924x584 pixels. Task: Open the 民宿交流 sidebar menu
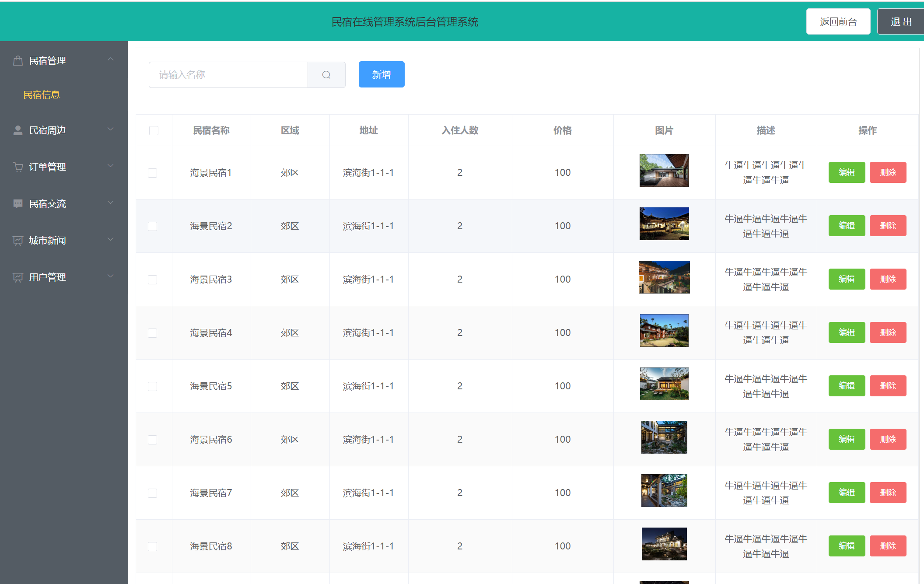click(x=47, y=204)
